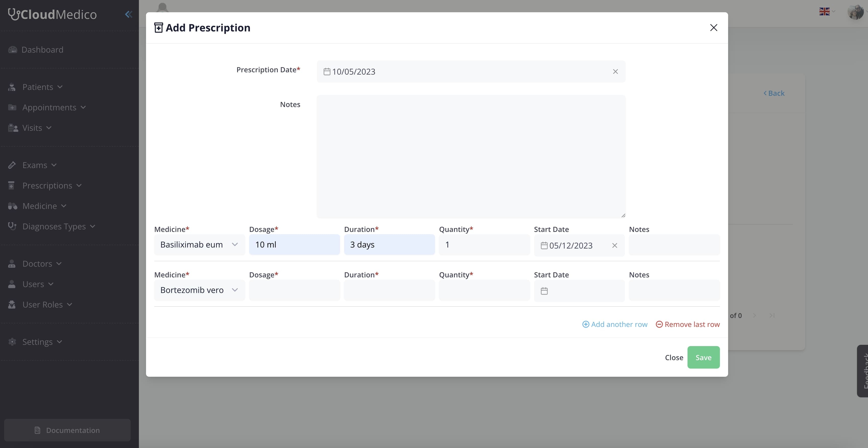Image resolution: width=868 pixels, height=448 pixels.
Task: Open the Dashboard from the sidebar
Action: [x=13, y=50]
